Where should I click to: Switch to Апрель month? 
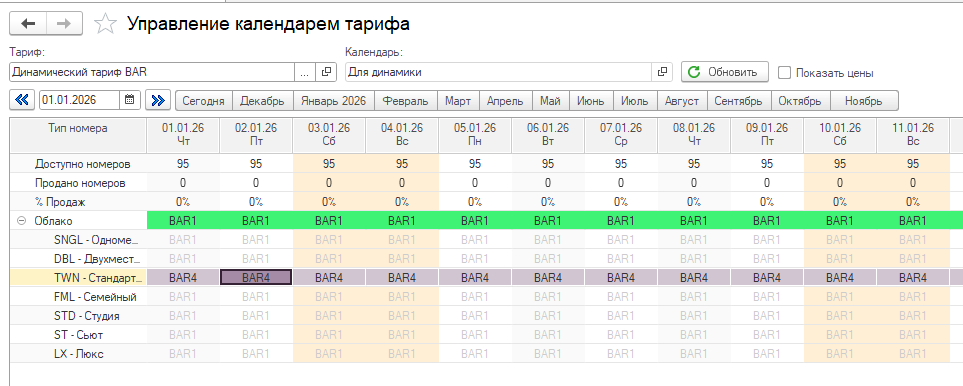tap(505, 101)
